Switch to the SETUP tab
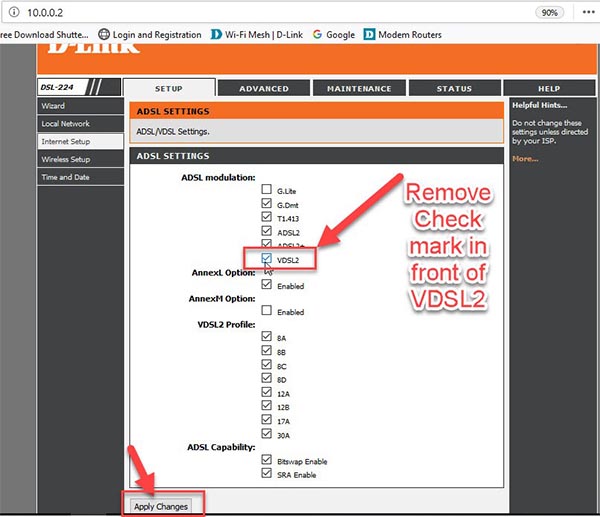This screenshot has width=600, height=517. point(169,88)
